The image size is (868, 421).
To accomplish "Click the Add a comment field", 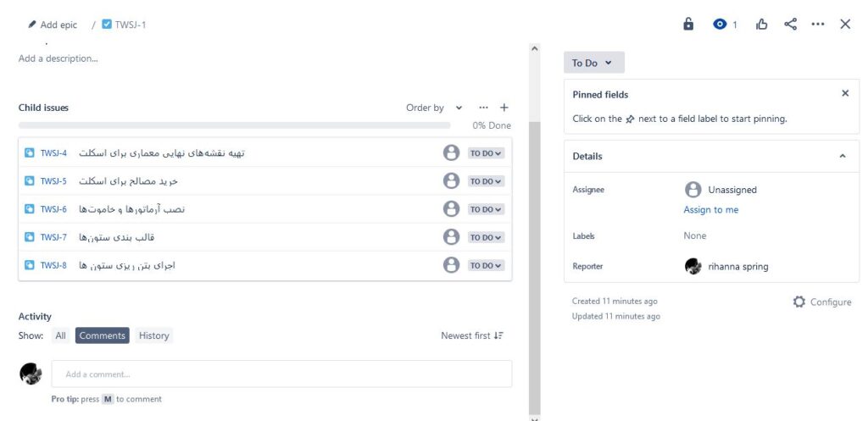I will pos(281,374).
